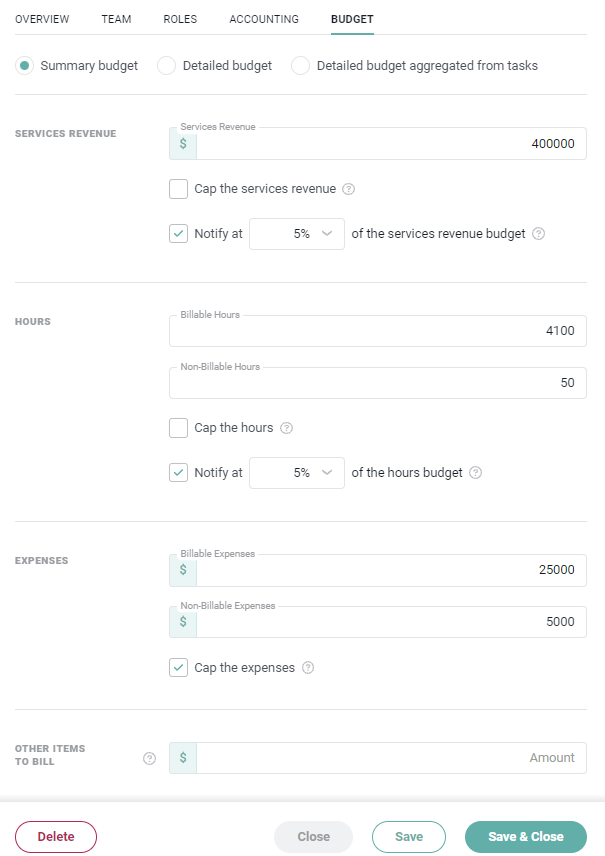The image size is (605, 856).
Task: Click dollar sign icon in Services Revenue field
Action: pyautogui.click(x=183, y=144)
